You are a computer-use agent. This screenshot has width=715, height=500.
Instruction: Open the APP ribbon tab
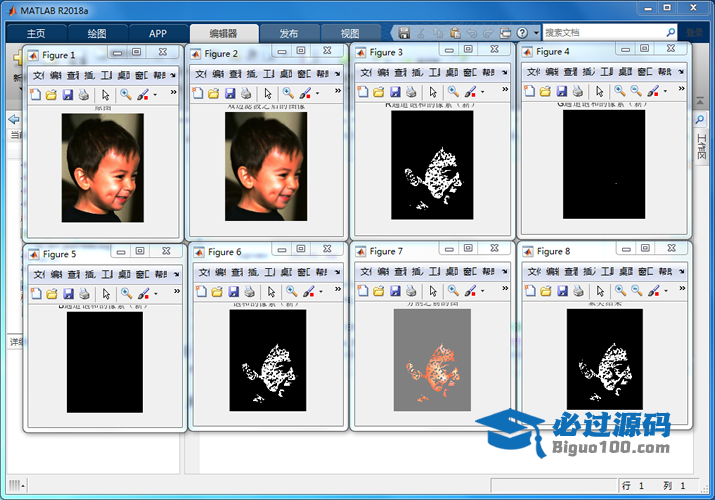coord(158,33)
